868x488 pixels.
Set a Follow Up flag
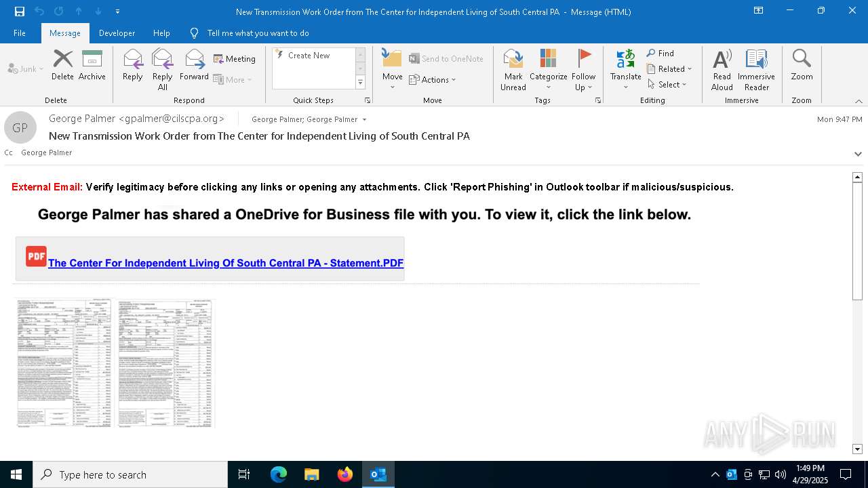pos(583,70)
